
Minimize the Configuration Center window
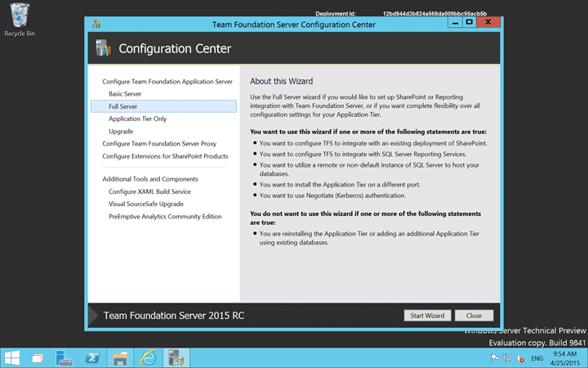pyautogui.click(x=455, y=22)
